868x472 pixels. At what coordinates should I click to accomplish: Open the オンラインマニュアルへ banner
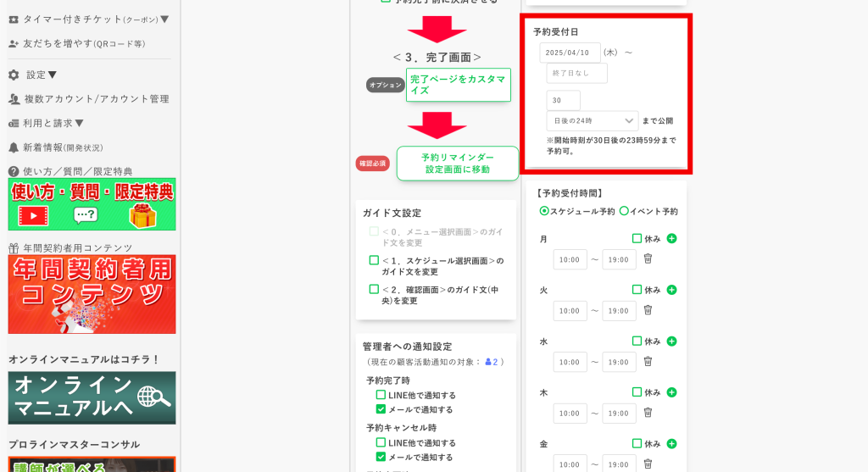[x=92, y=397]
